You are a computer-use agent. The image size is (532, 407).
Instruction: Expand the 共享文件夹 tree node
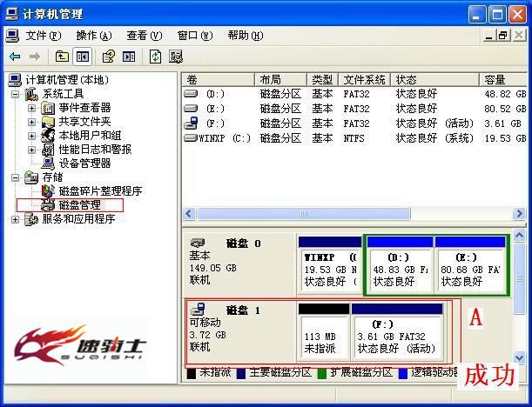(31, 122)
